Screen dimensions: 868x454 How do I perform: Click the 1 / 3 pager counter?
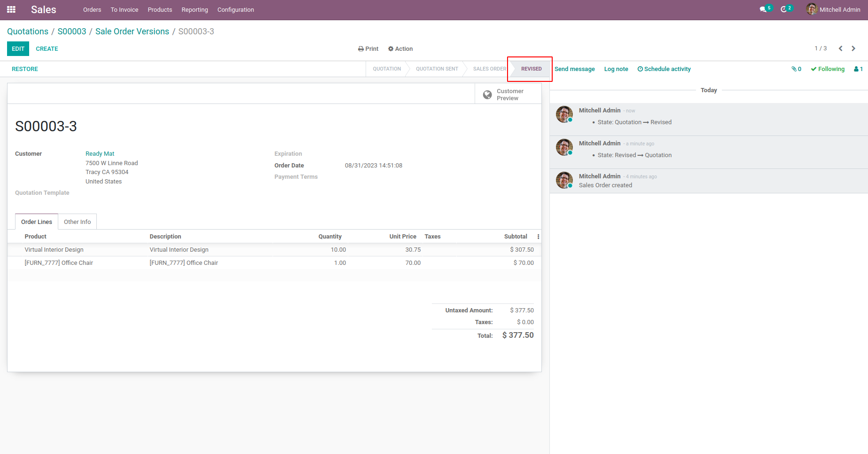coord(821,48)
